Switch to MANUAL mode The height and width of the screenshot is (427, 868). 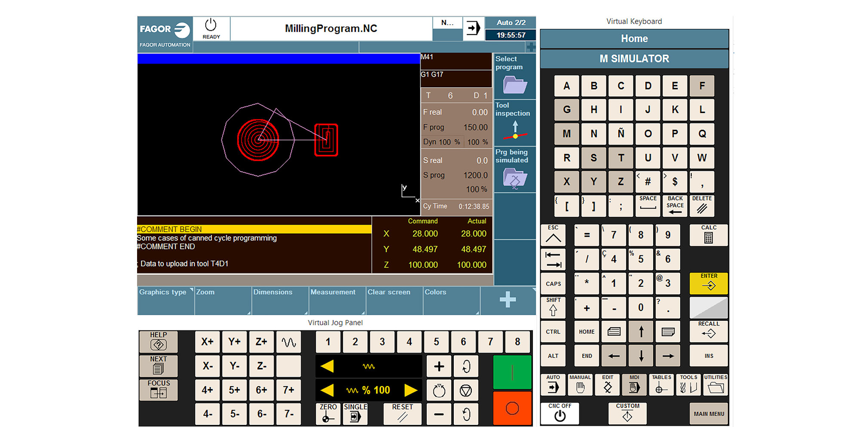(580, 384)
